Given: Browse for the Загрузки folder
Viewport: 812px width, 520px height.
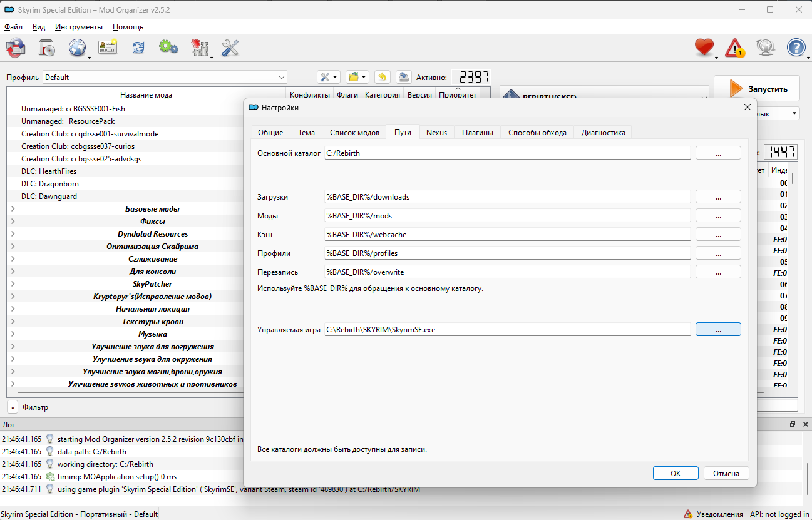Looking at the screenshot, I should (x=718, y=197).
